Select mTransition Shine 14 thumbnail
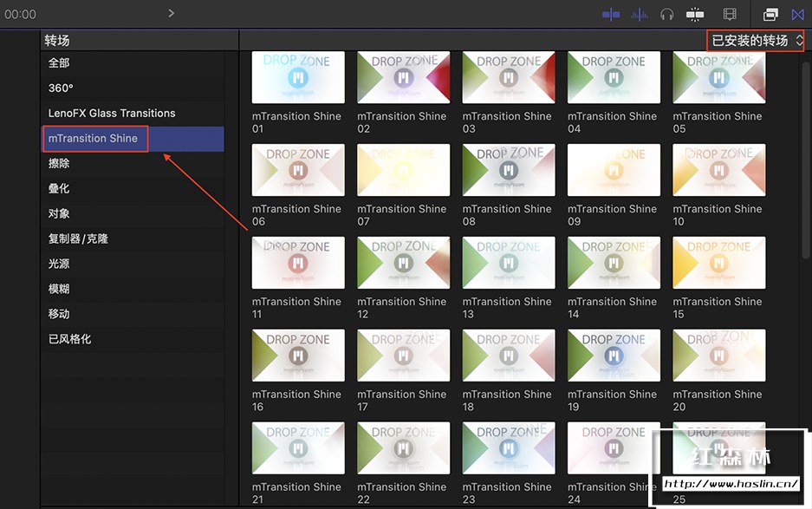This screenshot has height=509, width=812. pyautogui.click(x=614, y=263)
